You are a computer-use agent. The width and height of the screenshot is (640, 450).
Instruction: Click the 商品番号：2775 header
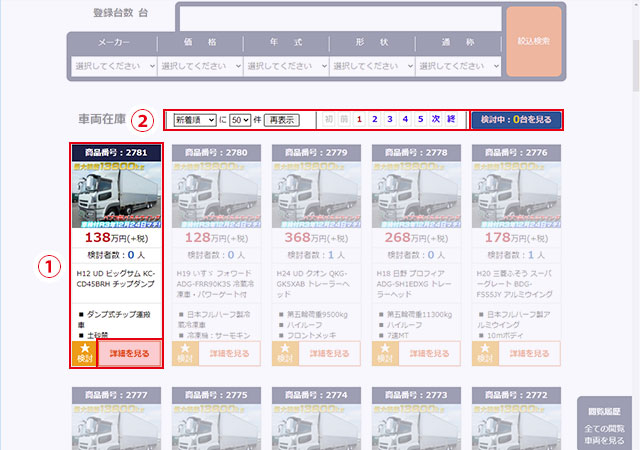click(x=216, y=395)
